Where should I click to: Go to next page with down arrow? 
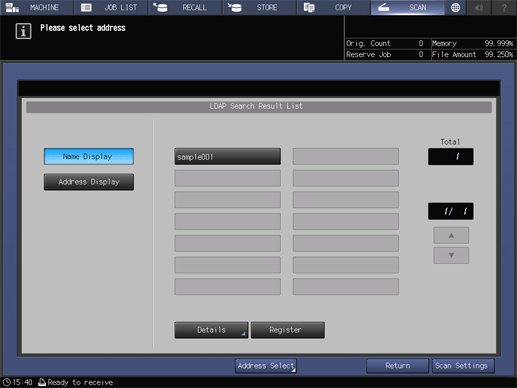(x=451, y=255)
